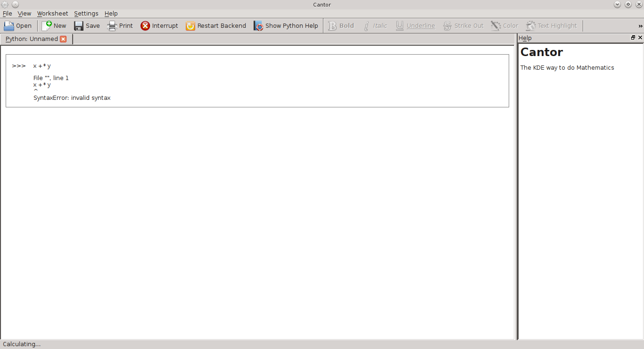This screenshot has width=644, height=349.
Task: Click the Interrupt button label
Action: click(165, 26)
